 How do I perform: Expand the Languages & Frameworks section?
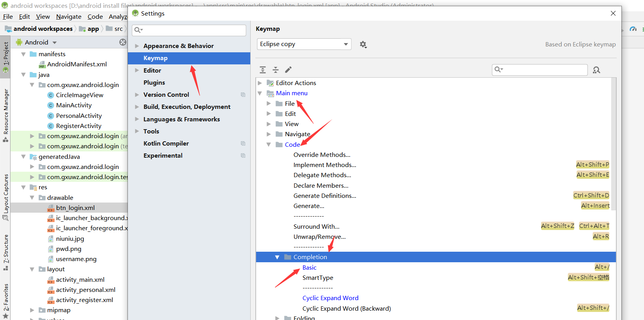click(137, 119)
